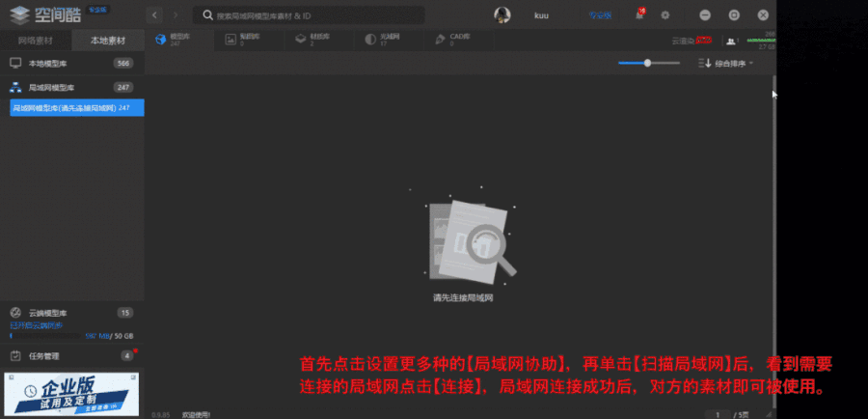Click the 566 count badge

pyautogui.click(x=122, y=63)
